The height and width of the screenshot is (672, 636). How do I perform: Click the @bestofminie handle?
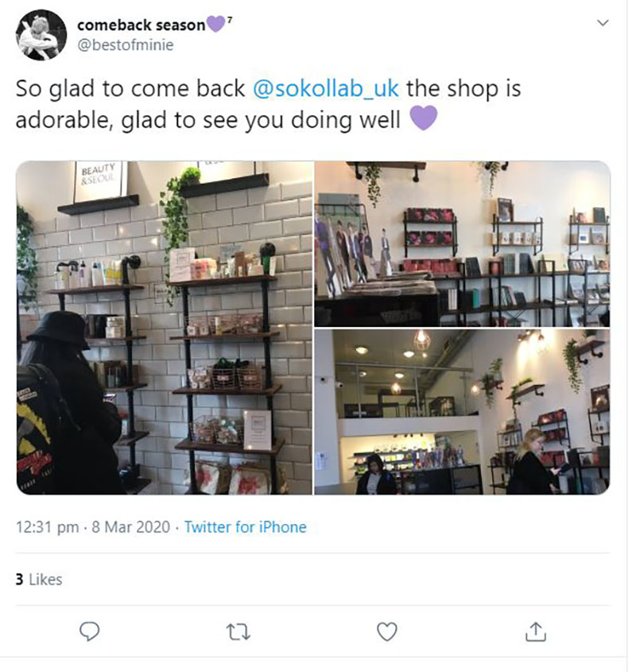[x=125, y=45]
